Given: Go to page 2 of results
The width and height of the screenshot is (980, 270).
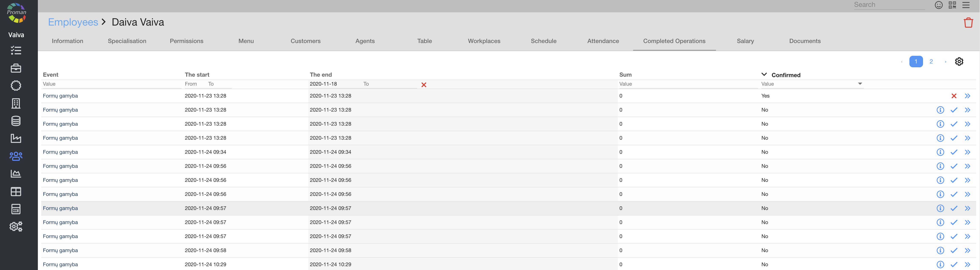Looking at the screenshot, I should pos(931,61).
